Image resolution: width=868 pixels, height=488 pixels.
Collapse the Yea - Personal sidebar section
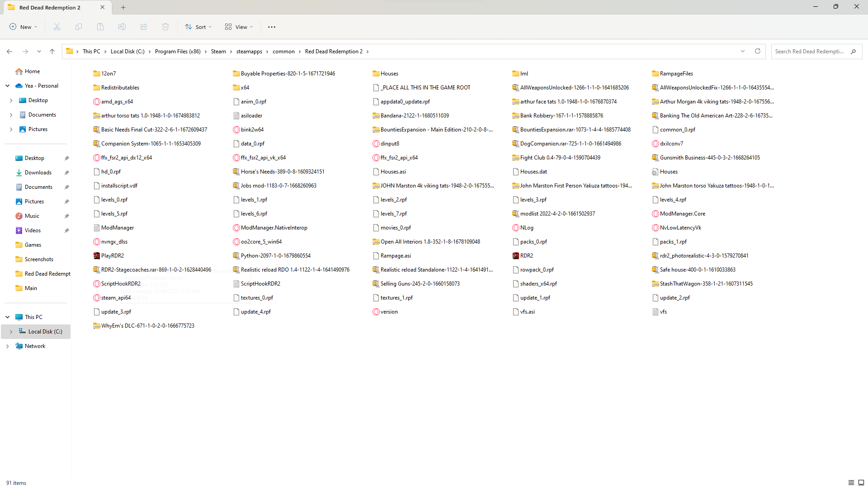tap(7, 85)
